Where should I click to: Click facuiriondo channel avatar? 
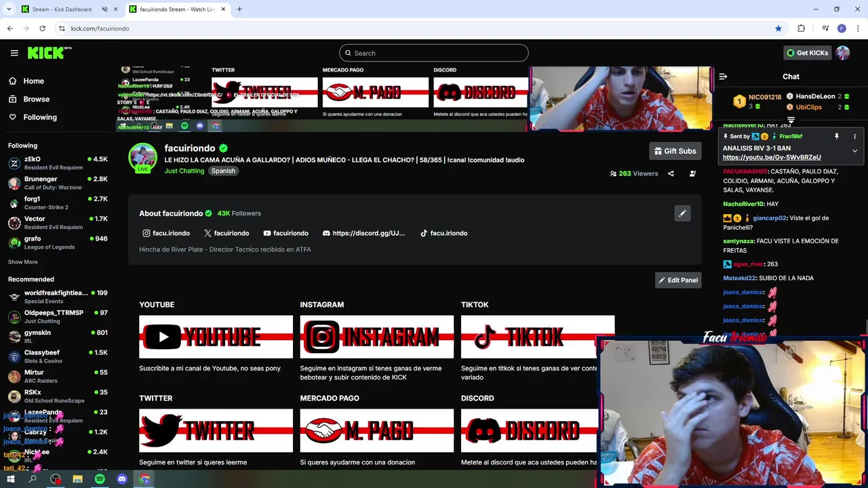(x=142, y=157)
